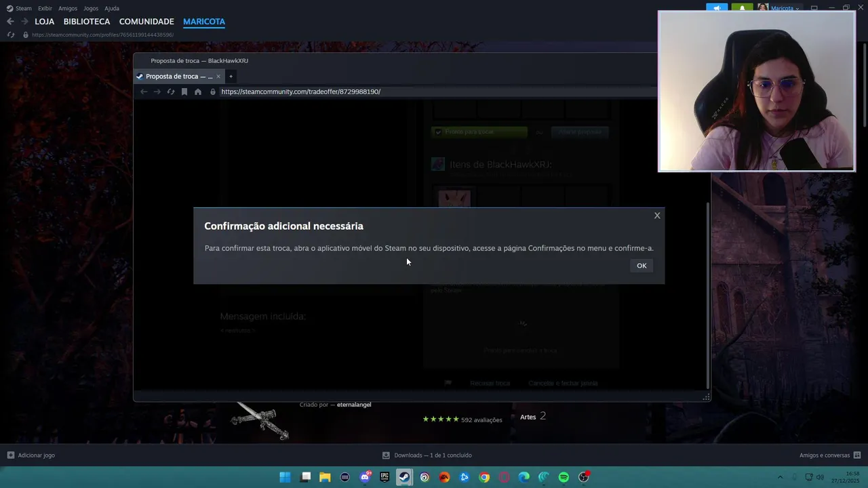This screenshot has height=488, width=868.
Task: Go to the COMUNIDADE section
Action: coord(146,22)
